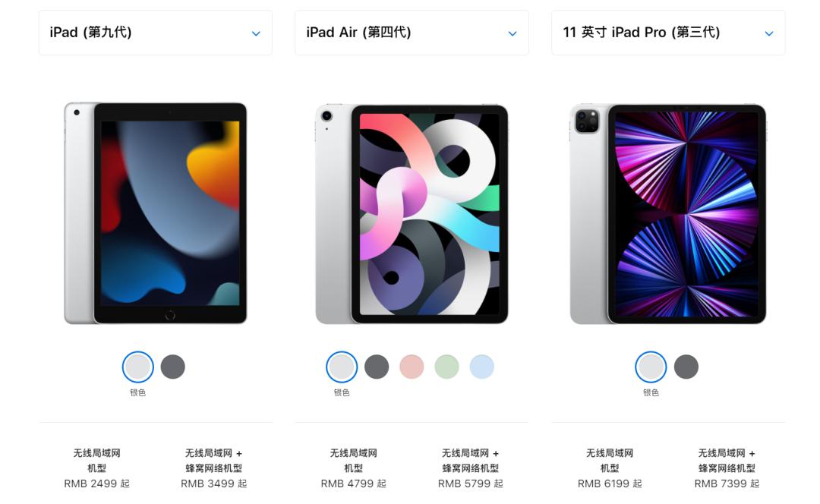The image size is (820, 504).
Task: Click the RMB 3499 起 cellular price
Action: click(x=214, y=484)
